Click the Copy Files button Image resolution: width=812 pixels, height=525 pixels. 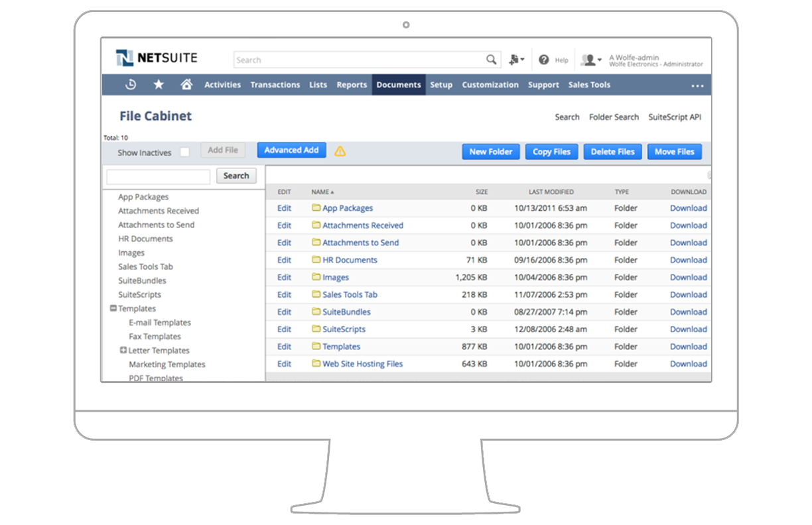tap(552, 152)
